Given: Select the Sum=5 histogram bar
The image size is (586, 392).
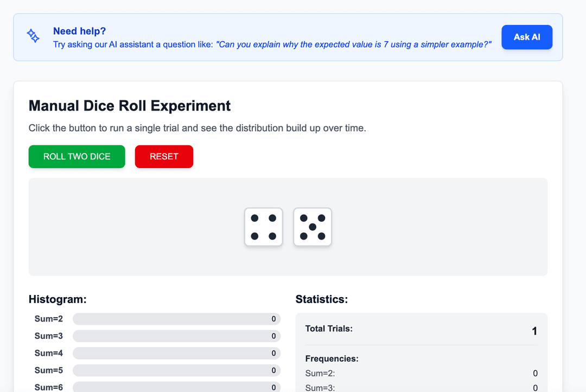Looking at the screenshot, I should pyautogui.click(x=176, y=370).
